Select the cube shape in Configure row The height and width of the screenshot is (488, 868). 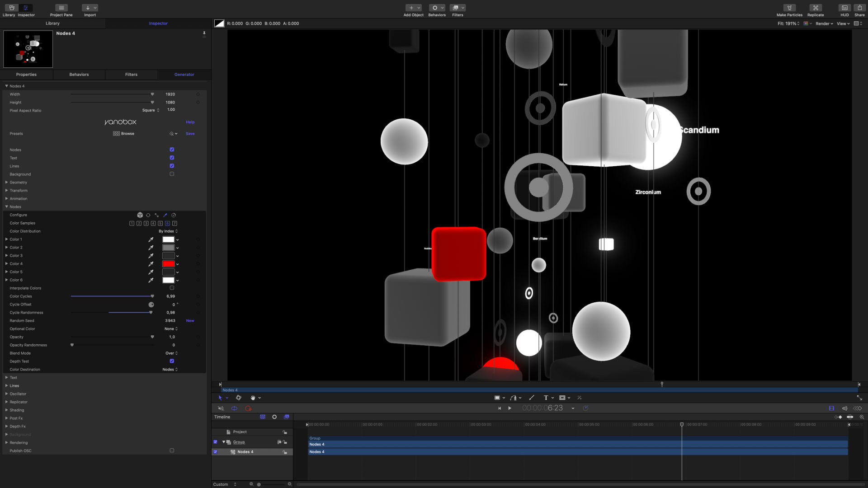[x=140, y=215]
